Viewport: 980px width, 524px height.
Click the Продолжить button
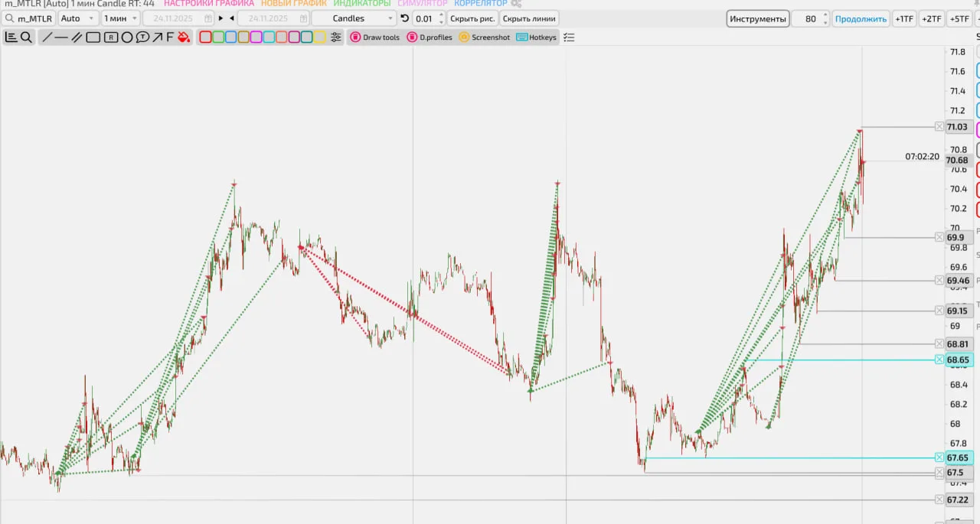[x=861, y=18]
